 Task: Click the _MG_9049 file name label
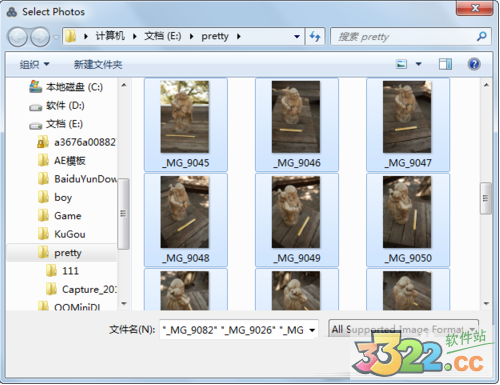coord(297,258)
